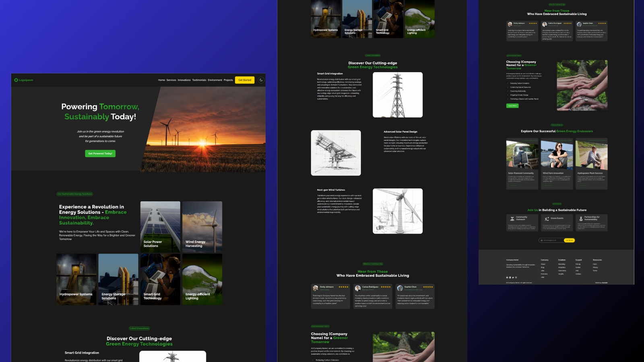Open the large Hydropower Systems tile
644x362 pixels.
point(76,279)
